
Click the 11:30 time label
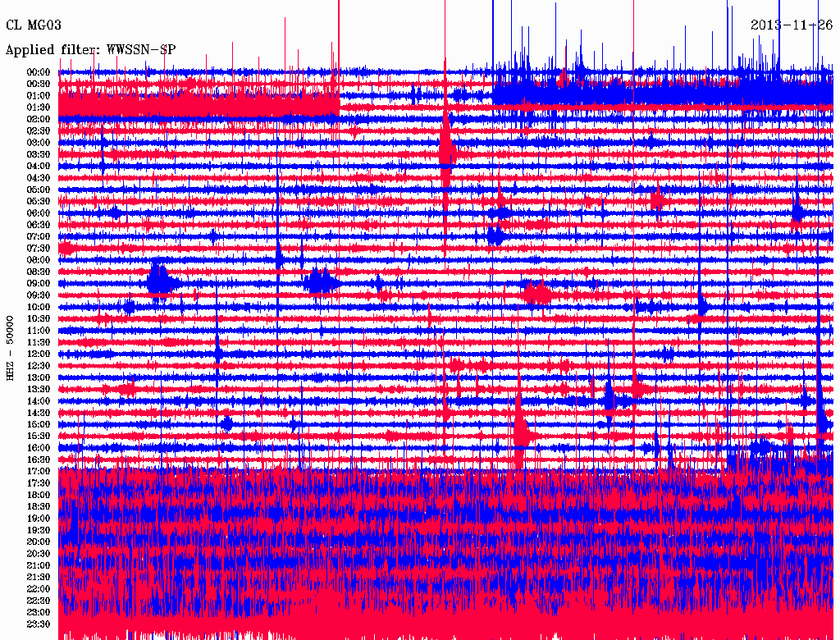tap(39, 342)
